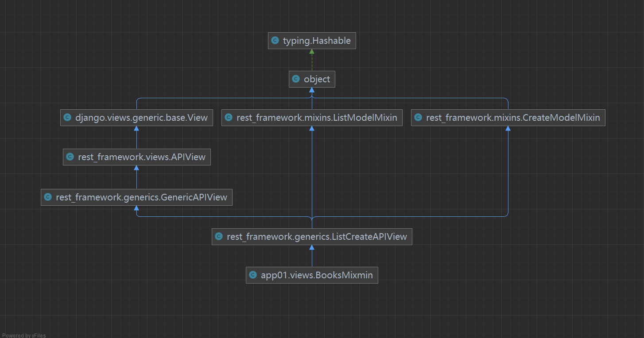Screen dimensions: 644x338
Task: Click class icon beside object
Action: (296, 79)
